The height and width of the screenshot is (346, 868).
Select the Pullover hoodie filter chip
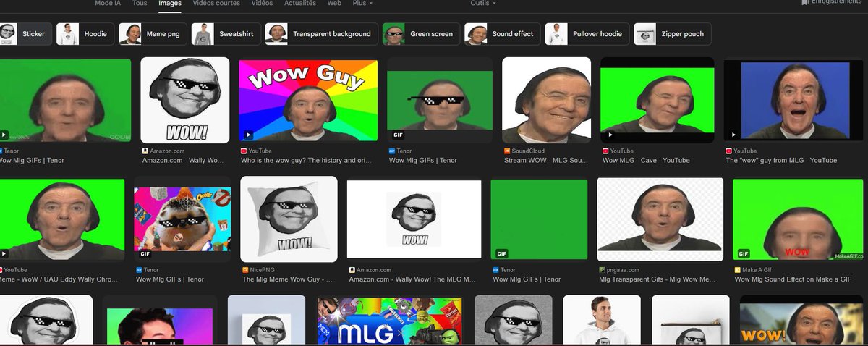[x=587, y=34]
